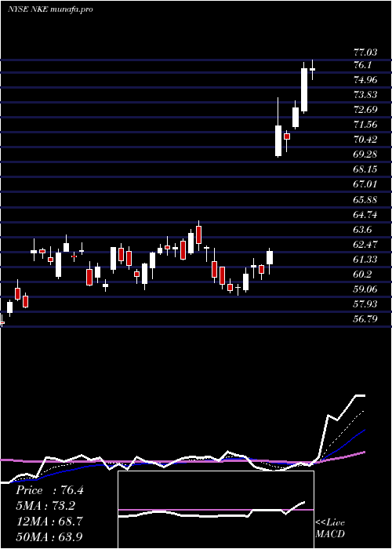Click the 64.74 price axis label

pyautogui.click(x=365, y=214)
